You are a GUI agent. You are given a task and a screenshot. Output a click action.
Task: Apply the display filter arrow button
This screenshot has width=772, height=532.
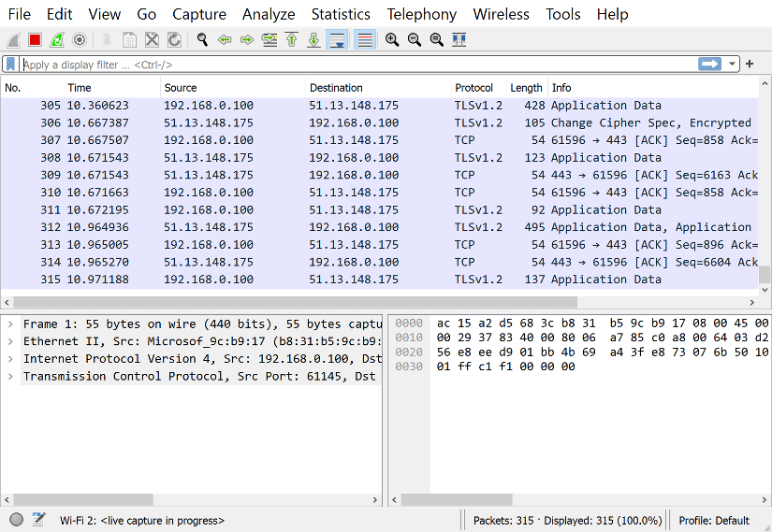[709, 64]
